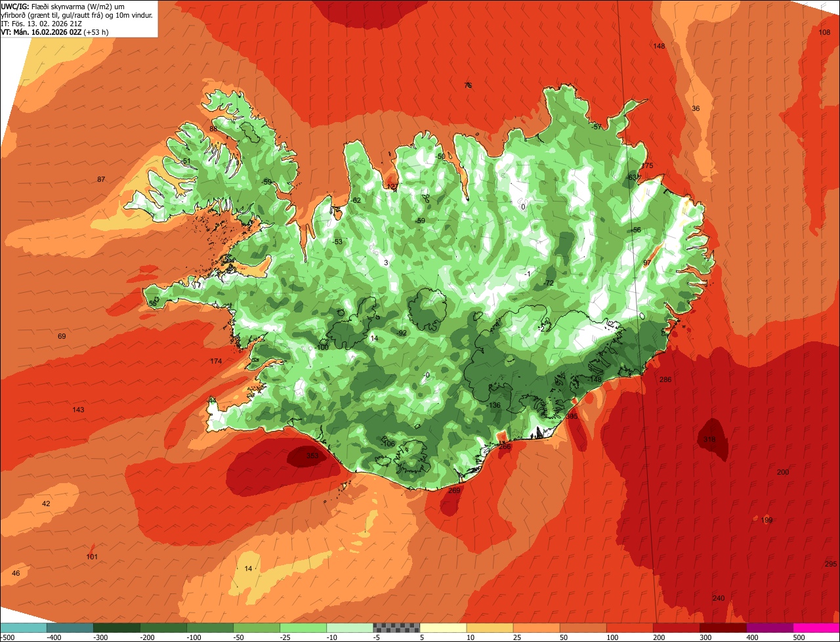Select the map value 88 in the northern Westfjords
The width and height of the screenshot is (840, 642).
click(x=213, y=129)
